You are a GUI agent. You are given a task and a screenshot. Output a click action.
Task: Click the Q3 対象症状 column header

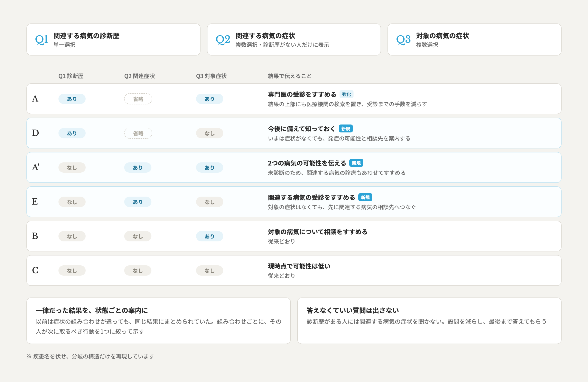click(x=211, y=76)
